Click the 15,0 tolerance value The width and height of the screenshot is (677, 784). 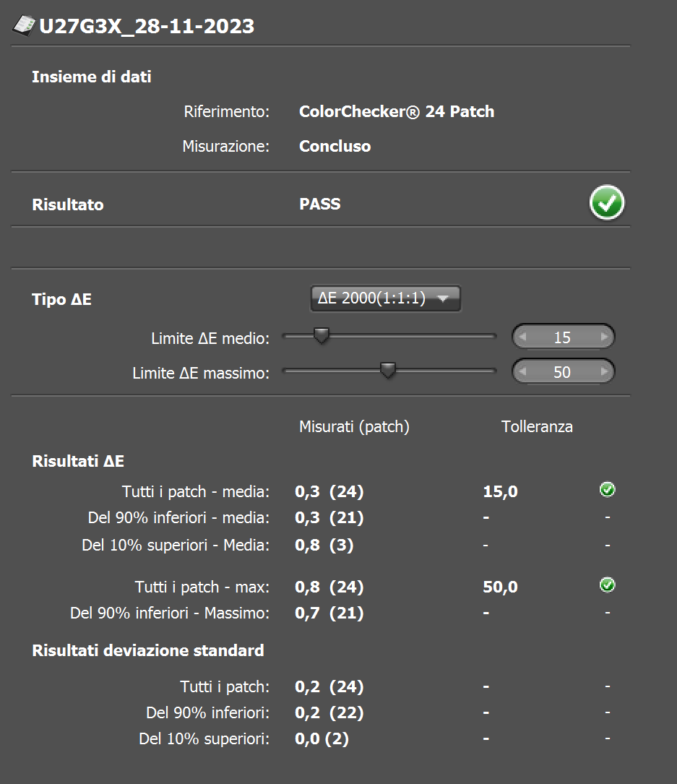click(x=501, y=491)
